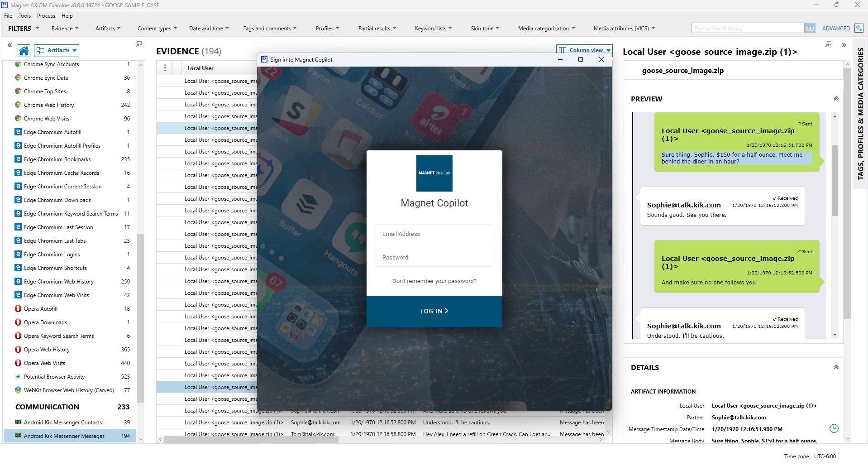The width and height of the screenshot is (868, 466).
Task: Click the Potential Browser Activity icon
Action: tap(18, 377)
